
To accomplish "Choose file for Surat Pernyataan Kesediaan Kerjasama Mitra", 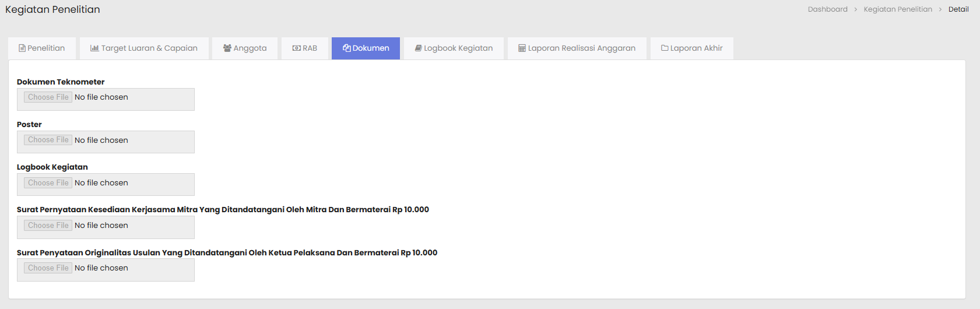I will pyautogui.click(x=48, y=226).
